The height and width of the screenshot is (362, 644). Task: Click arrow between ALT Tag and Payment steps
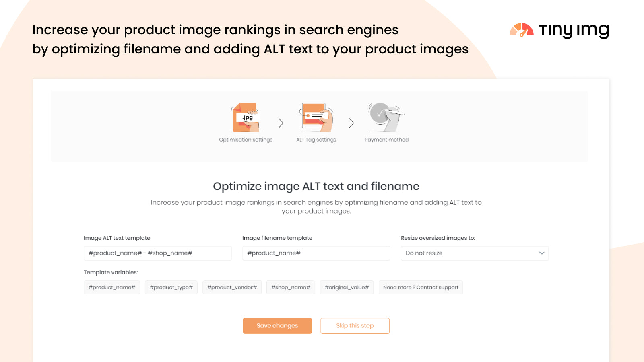click(x=351, y=123)
